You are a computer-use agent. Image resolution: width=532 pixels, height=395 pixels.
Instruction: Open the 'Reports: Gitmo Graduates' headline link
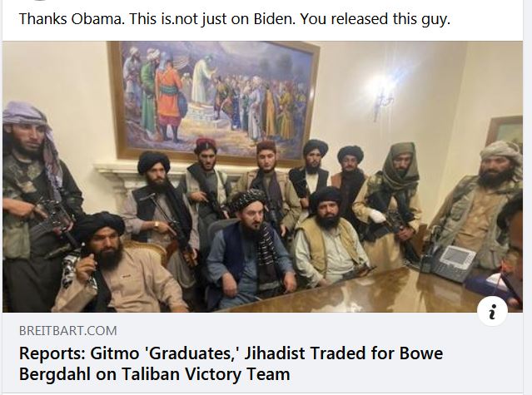(x=231, y=363)
